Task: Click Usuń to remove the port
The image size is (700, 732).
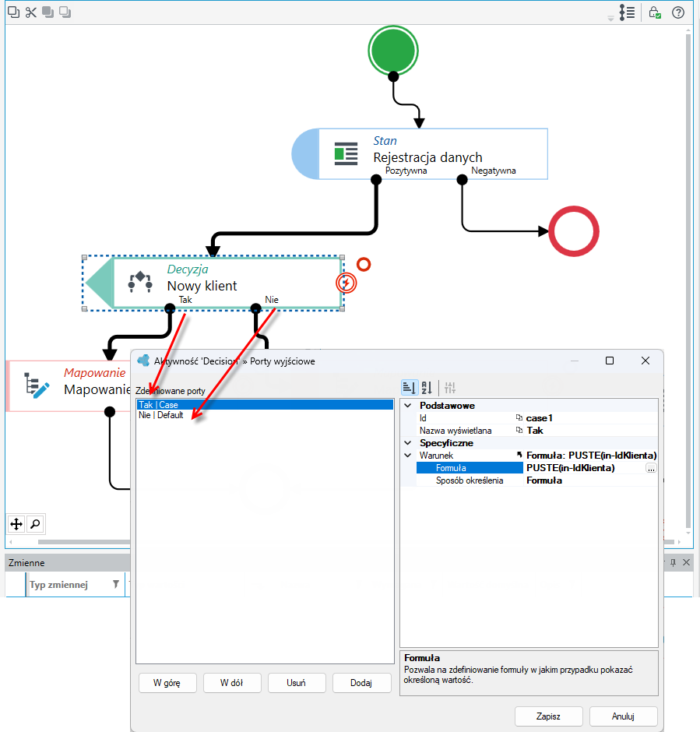Action: coord(297,683)
